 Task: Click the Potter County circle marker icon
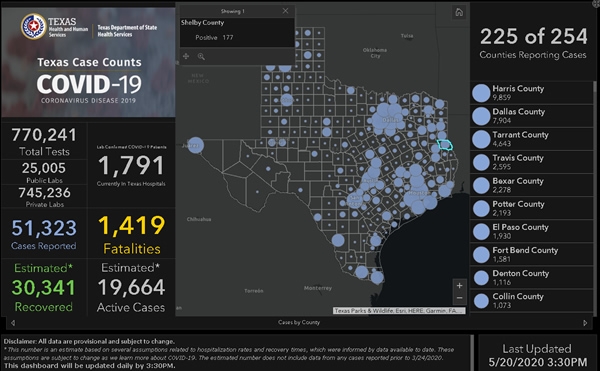coord(481,208)
